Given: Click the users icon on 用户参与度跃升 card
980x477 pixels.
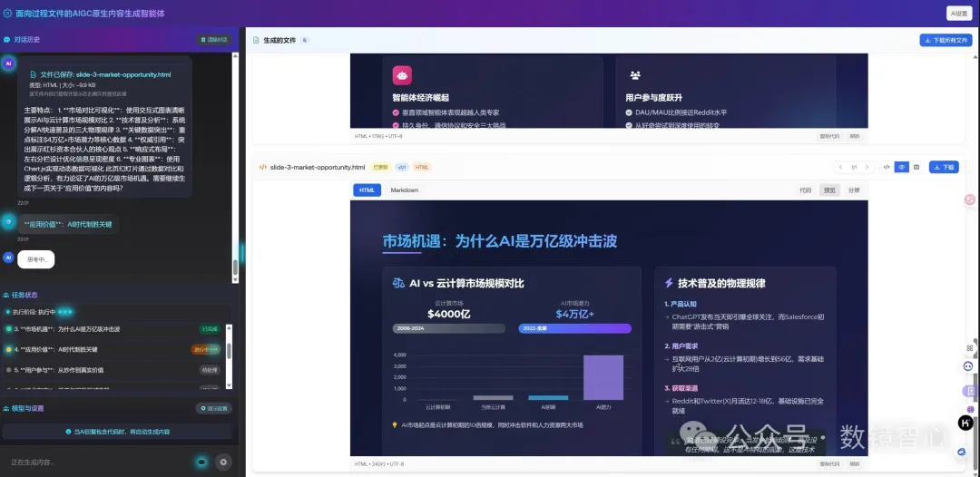Looking at the screenshot, I should [635, 75].
